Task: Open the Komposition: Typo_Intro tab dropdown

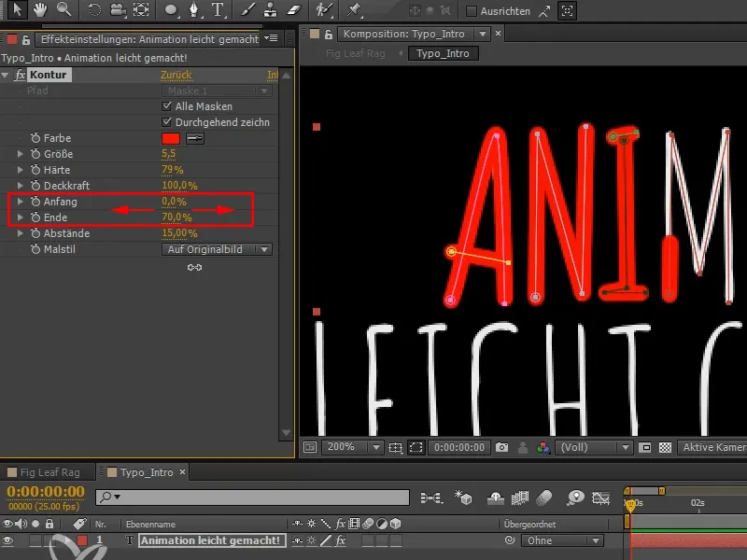Action: [x=483, y=34]
